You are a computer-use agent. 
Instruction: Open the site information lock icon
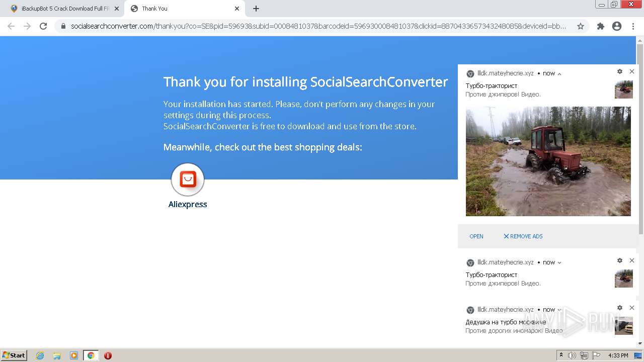[x=63, y=26]
